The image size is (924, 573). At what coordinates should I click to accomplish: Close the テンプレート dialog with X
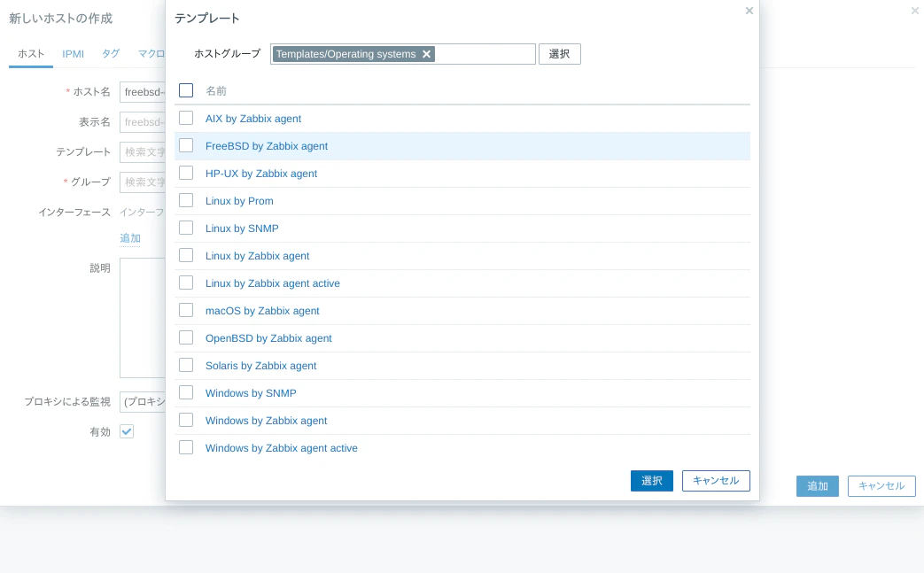pos(749,11)
